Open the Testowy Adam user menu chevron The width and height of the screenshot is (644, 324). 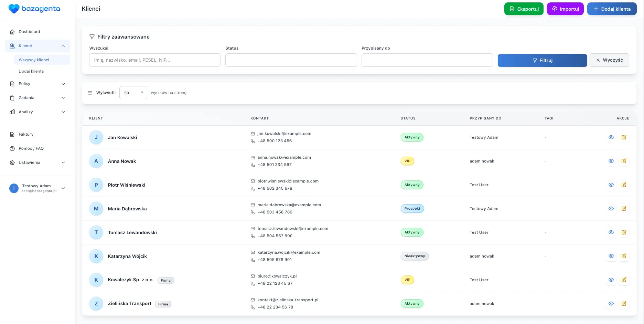[63, 188]
